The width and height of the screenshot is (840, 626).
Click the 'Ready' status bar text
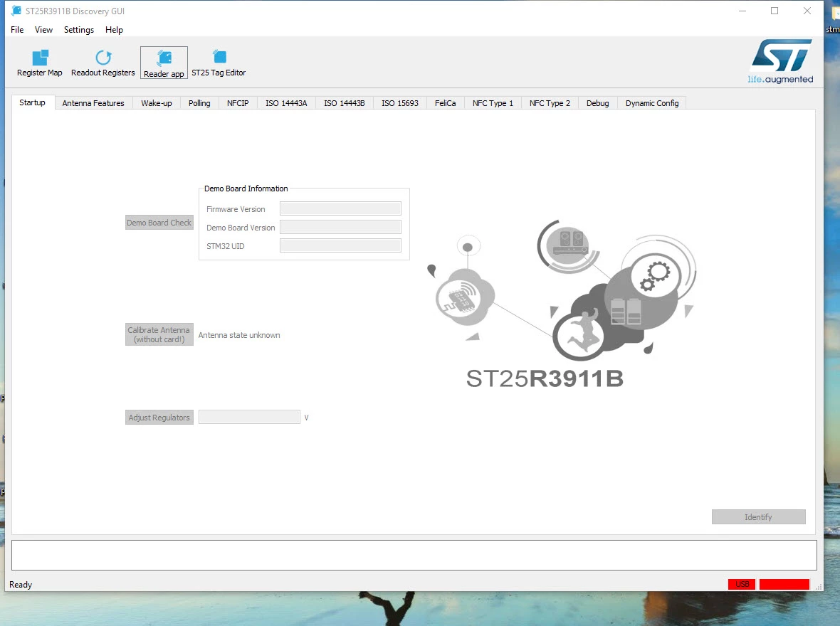point(21,585)
